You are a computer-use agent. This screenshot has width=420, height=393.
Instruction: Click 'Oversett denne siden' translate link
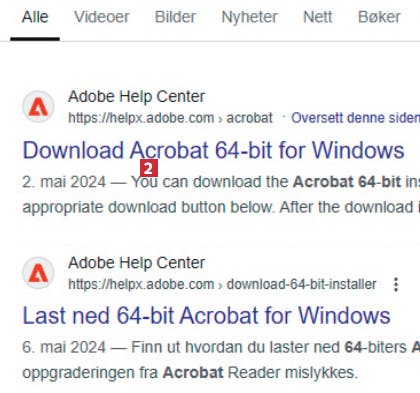point(355,118)
